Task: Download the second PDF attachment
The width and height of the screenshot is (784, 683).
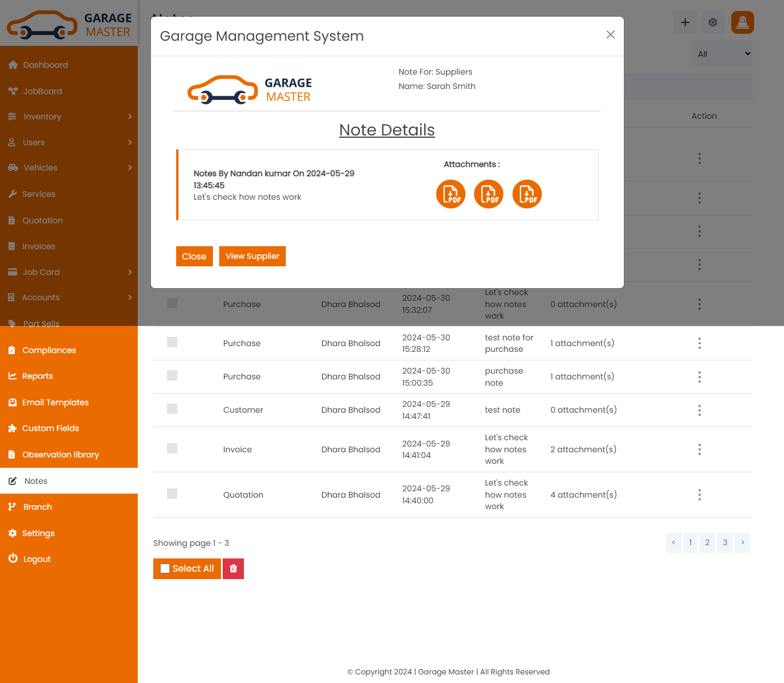Action: [x=488, y=194]
